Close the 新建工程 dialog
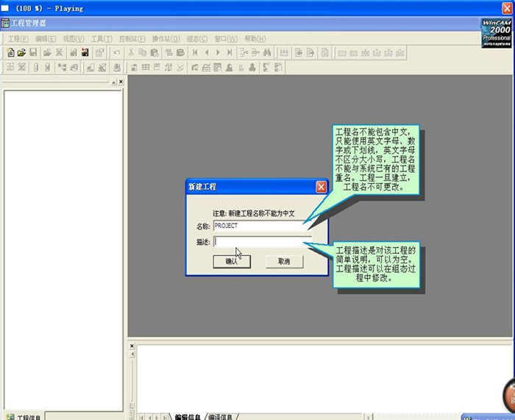The image size is (515, 420). coord(321,187)
